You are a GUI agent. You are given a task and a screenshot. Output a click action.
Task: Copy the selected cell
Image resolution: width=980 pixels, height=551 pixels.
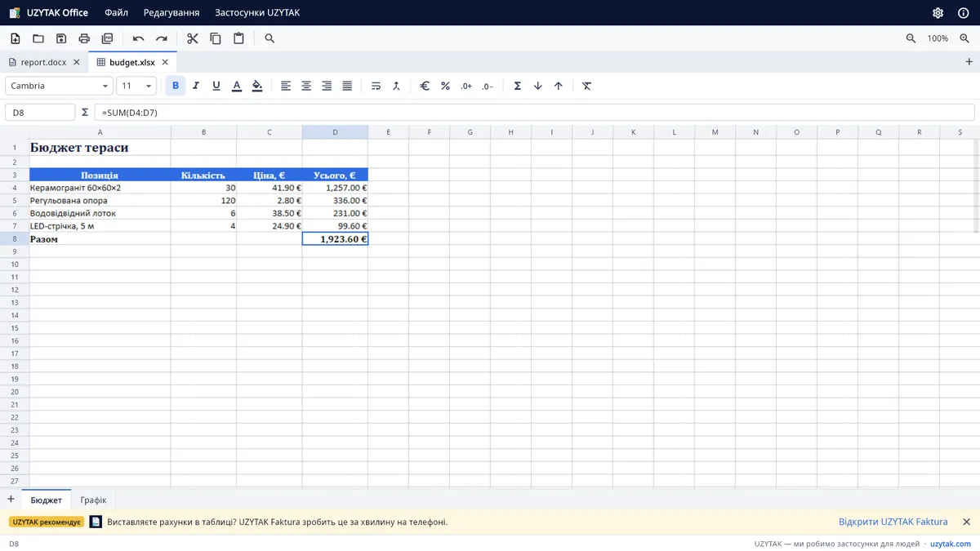coord(216,38)
